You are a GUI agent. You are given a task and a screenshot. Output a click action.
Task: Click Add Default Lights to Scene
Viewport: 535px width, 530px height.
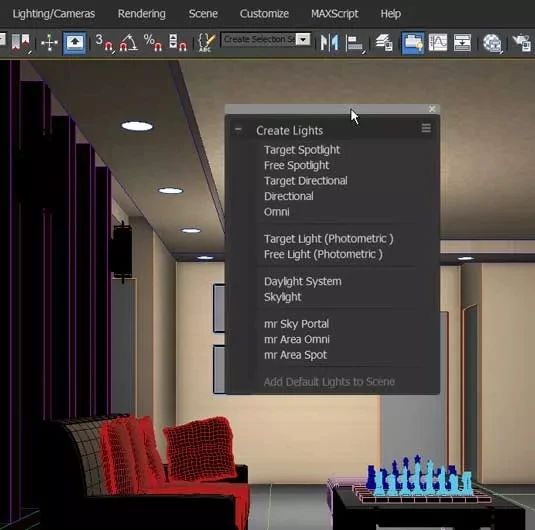point(329,382)
